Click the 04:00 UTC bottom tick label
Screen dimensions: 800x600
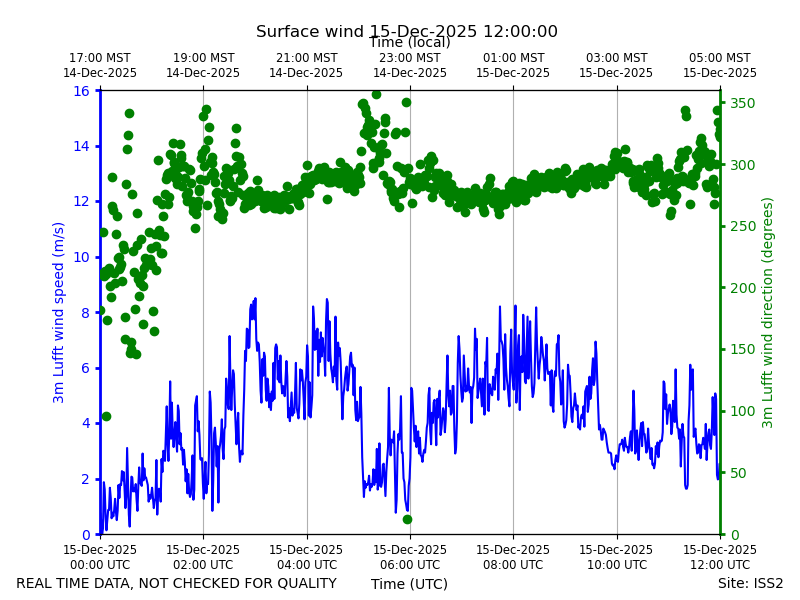pyautogui.click(x=306, y=557)
